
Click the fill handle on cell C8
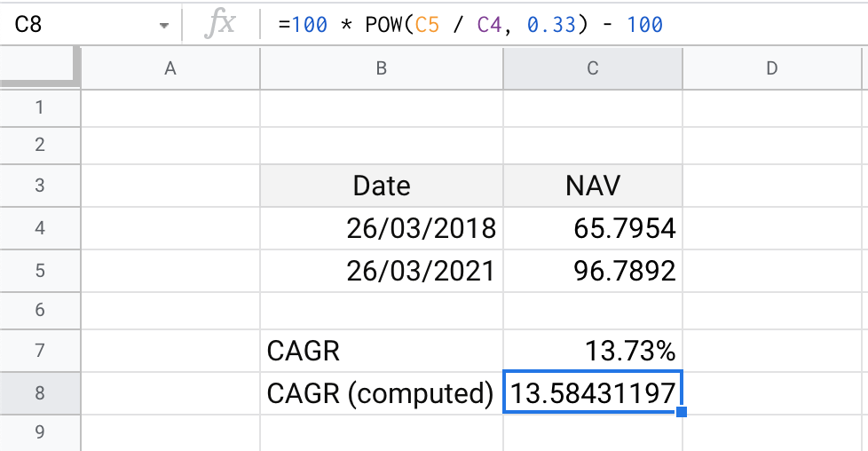(682, 412)
